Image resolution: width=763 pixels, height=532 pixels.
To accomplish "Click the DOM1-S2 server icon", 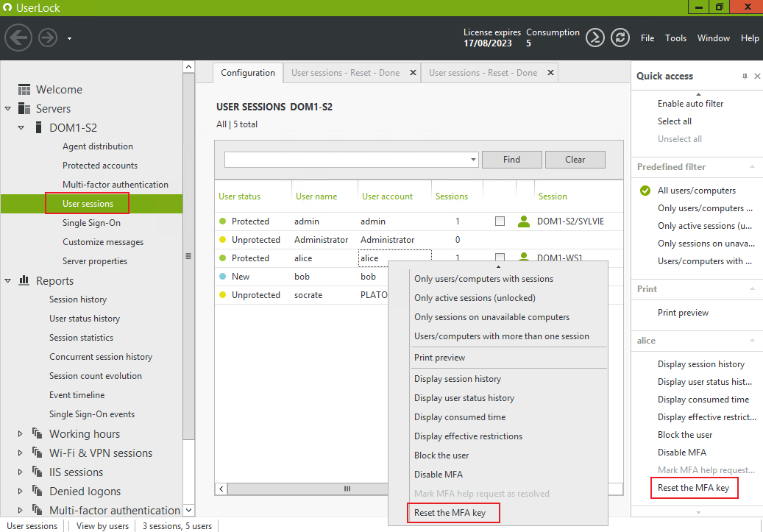I will tap(38, 127).
